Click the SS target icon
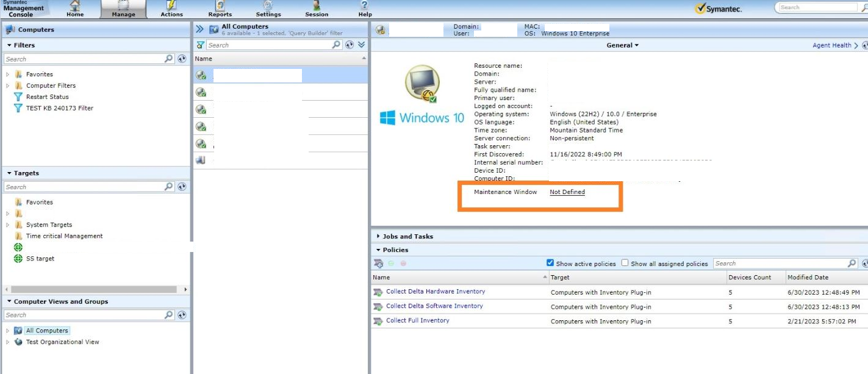Viewport: 868px width, 374px height. 18,259
